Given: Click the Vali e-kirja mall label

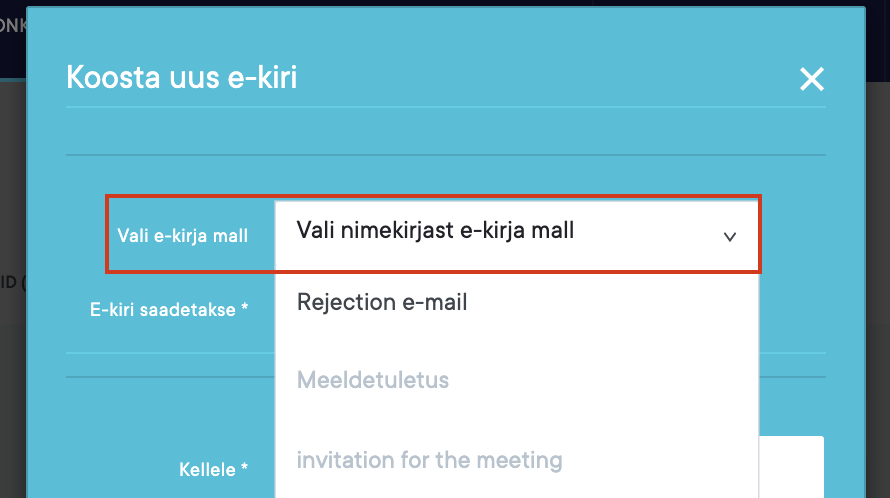Looking at the screenshot, I should pos(183,235).
